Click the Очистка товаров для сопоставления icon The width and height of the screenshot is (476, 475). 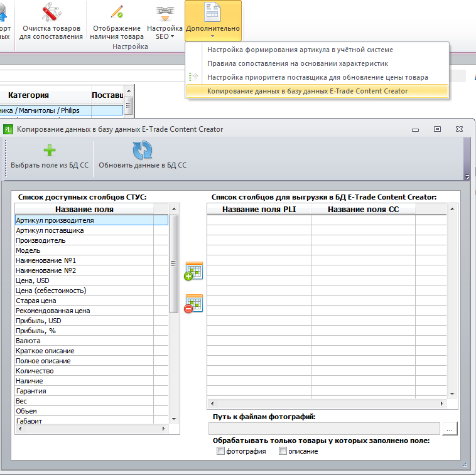[x=51, y=12]
